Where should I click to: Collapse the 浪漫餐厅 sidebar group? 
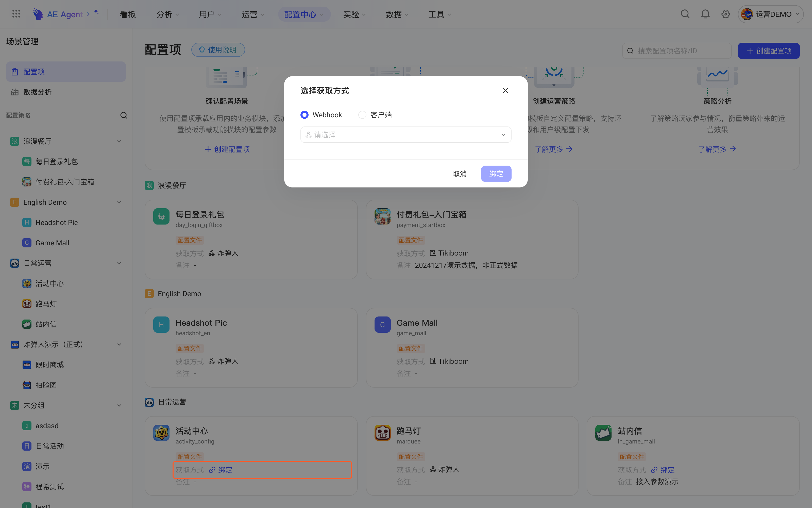pos(119,141)
